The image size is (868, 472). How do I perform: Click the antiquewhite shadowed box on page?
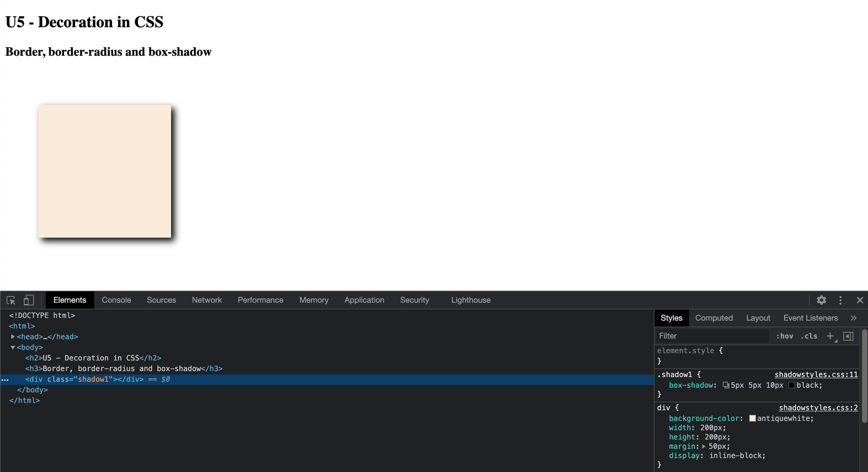[105, 172]
